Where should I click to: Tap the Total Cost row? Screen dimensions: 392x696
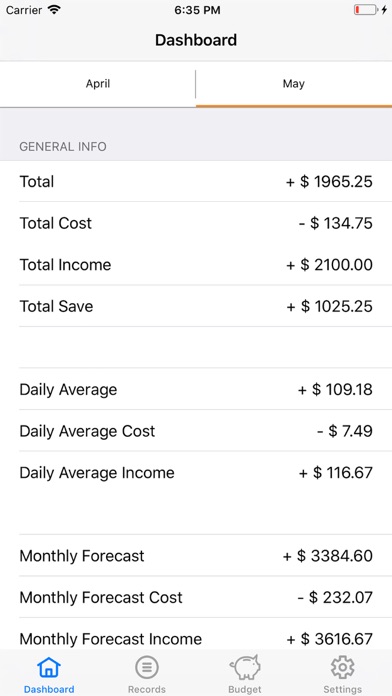tap(196, 223)
